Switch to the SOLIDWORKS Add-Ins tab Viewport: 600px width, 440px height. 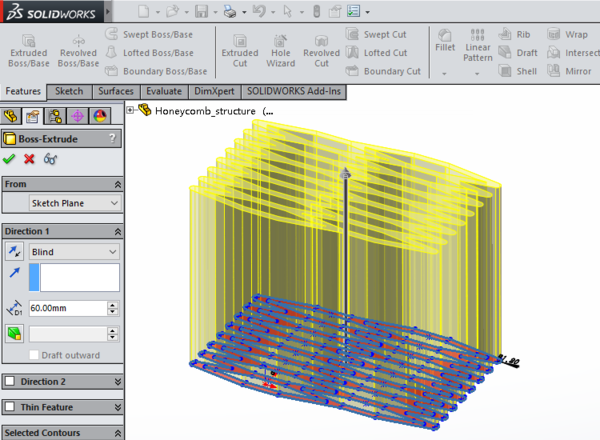coord(294,91)
